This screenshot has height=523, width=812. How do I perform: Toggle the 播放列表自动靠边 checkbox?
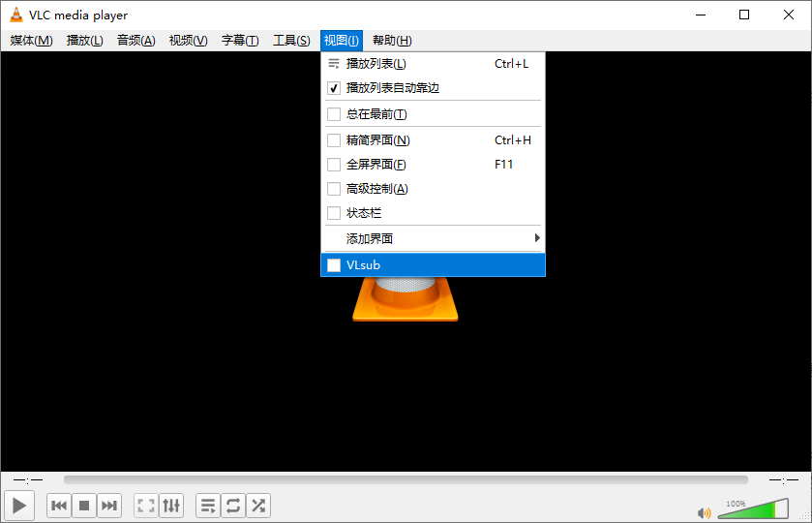tap(334, 88)
